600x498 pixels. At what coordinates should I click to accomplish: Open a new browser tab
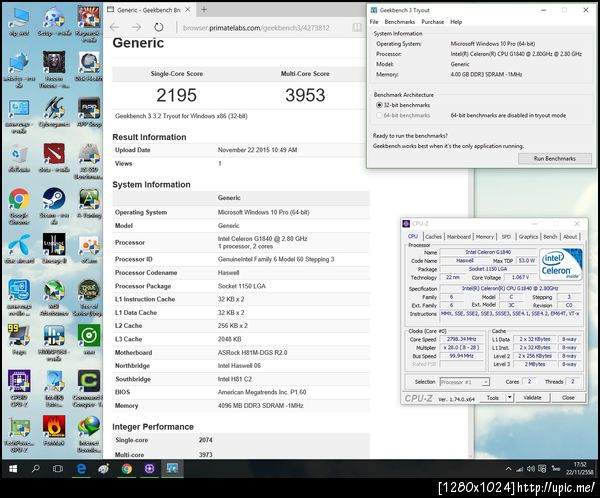coord(204,10)
